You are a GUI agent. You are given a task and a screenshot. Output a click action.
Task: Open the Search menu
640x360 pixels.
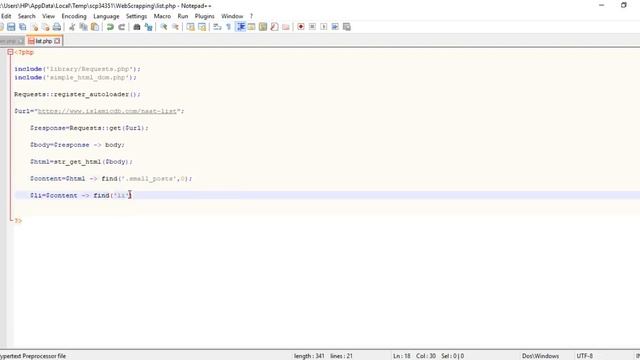pyautogui.click(x=27, y=16)
